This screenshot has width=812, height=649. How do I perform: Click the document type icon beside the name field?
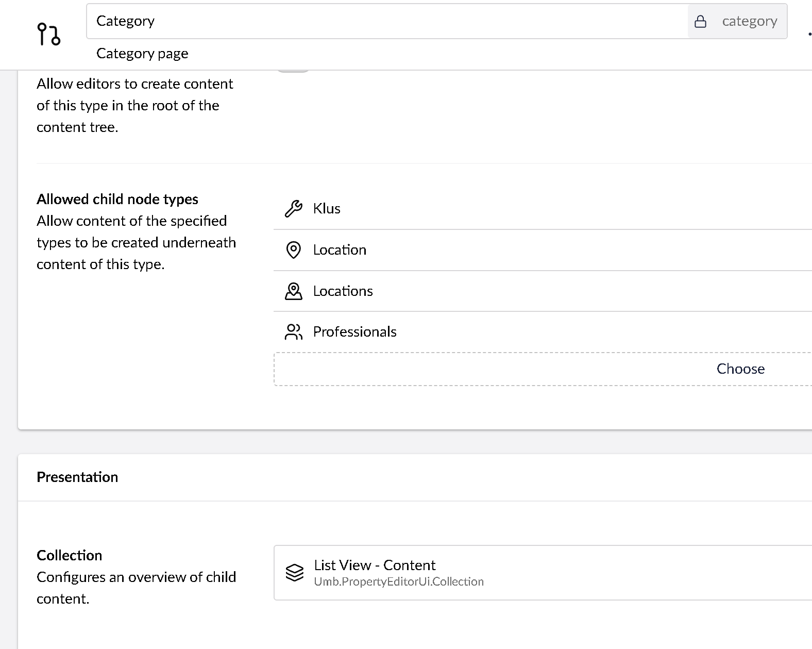(x=49, y=35)
